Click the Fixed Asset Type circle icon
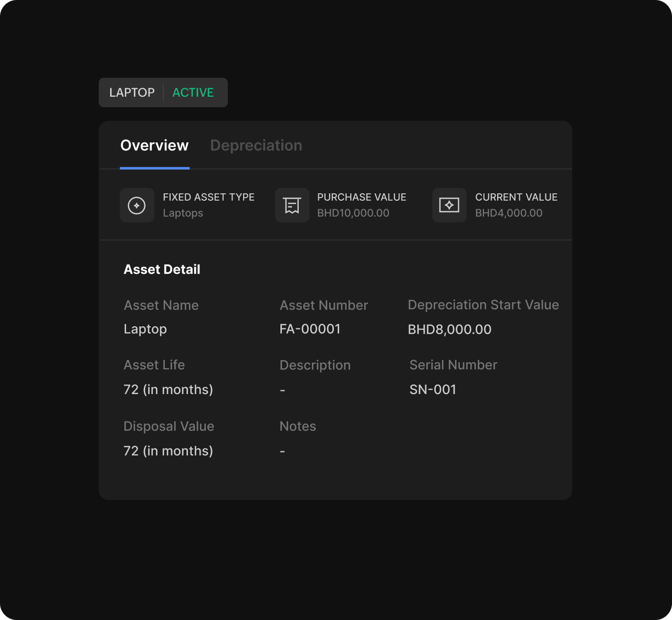Viewport: 672px width, 620px height. pyautogui.click(x=136, y=205)
